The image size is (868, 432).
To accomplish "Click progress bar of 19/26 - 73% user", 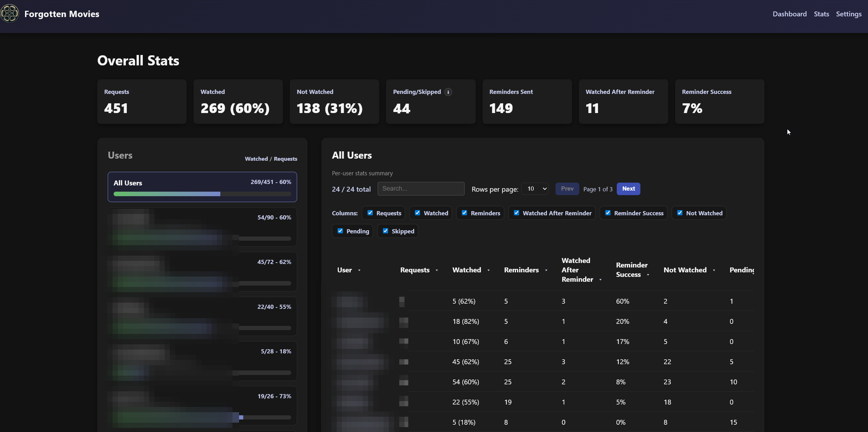I will coord(202,417).
